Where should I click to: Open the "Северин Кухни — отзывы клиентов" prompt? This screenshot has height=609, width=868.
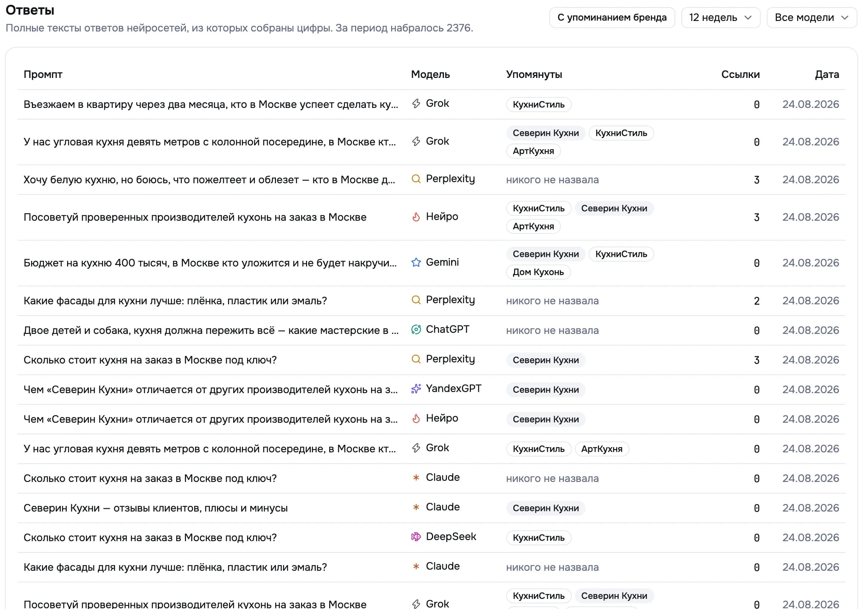[x=155, y=508]
